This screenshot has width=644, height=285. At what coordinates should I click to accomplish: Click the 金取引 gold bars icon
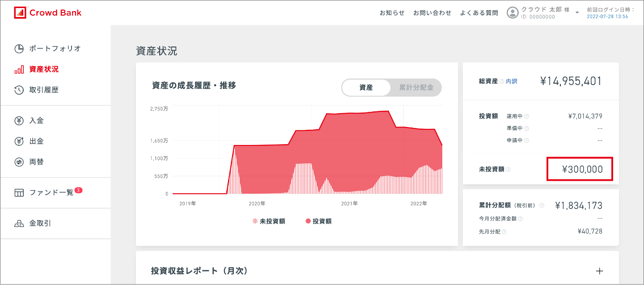click(x=19, y=223)
